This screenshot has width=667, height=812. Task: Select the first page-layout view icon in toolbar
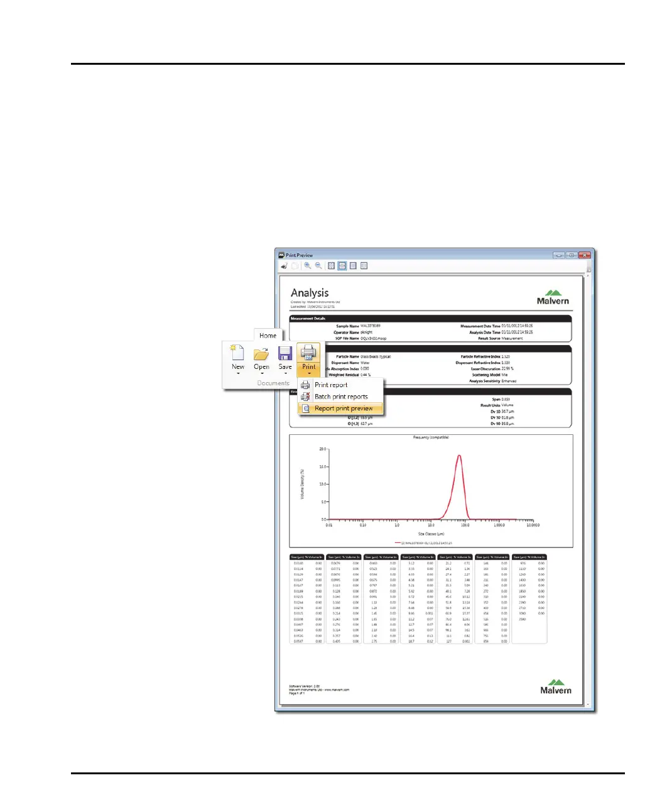331,266
